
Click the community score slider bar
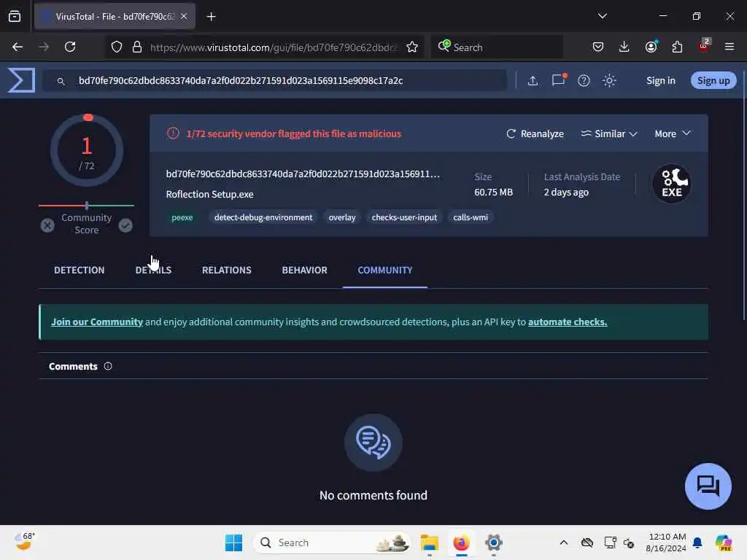coord(86,206)
